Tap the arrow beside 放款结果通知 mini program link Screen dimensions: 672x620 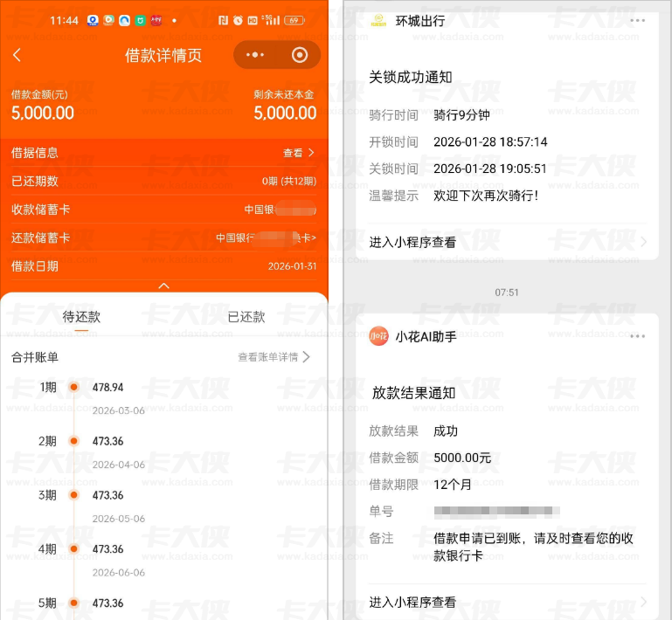pos(643,602)
